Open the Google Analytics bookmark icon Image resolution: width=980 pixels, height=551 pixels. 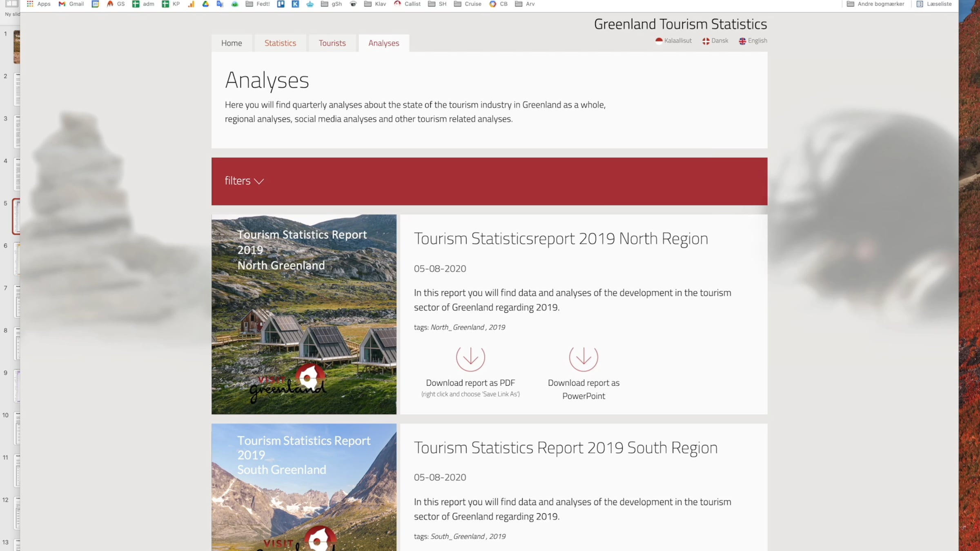191,4
